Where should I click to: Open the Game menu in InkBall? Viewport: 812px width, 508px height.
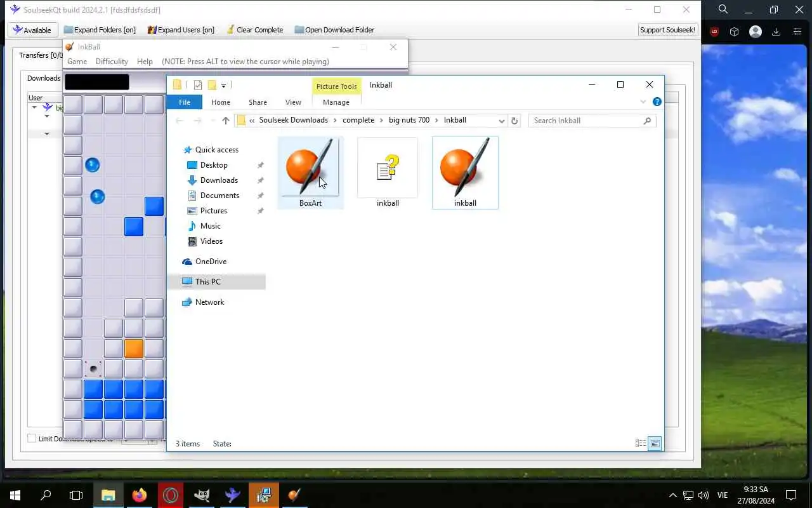click(x=77, y=62)
